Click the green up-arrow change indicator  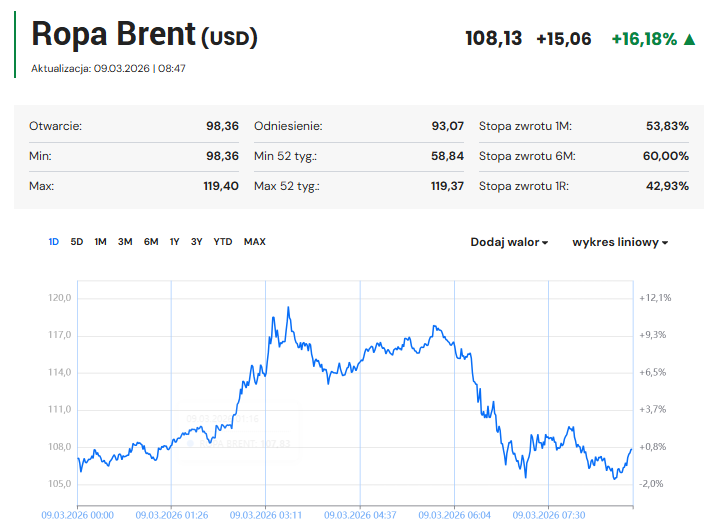(x=689, y=39)
